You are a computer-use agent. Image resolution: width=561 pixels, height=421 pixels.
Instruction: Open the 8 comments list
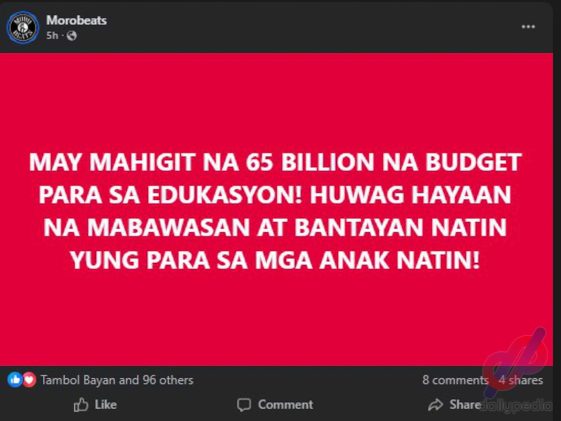click(455, 380)
